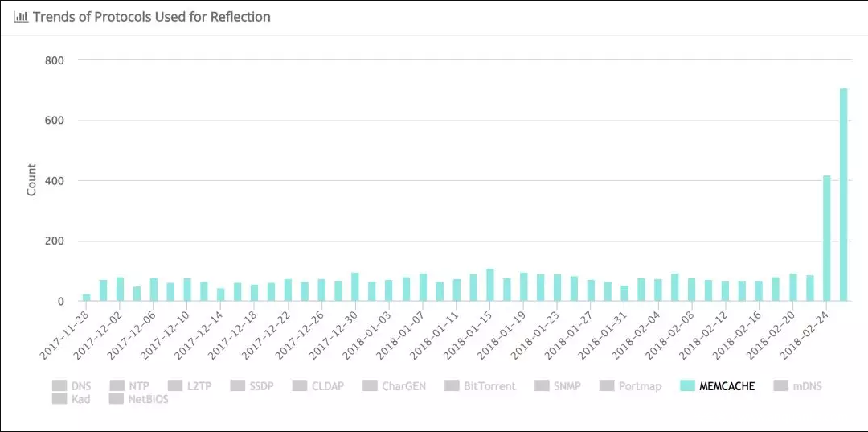Click the second tallest bar near 2018-02-24
868x432 pixels.
pyautogui.click(x=827, y=238)
